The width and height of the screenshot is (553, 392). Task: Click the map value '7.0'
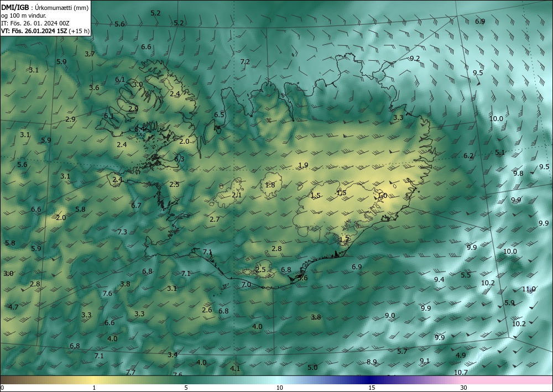[246, 284]
